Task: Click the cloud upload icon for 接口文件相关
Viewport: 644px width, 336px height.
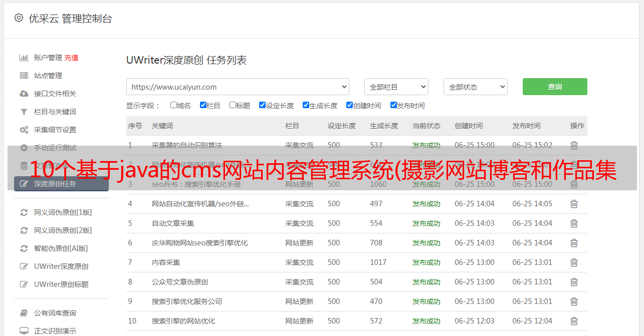Action: pos(24,94)
